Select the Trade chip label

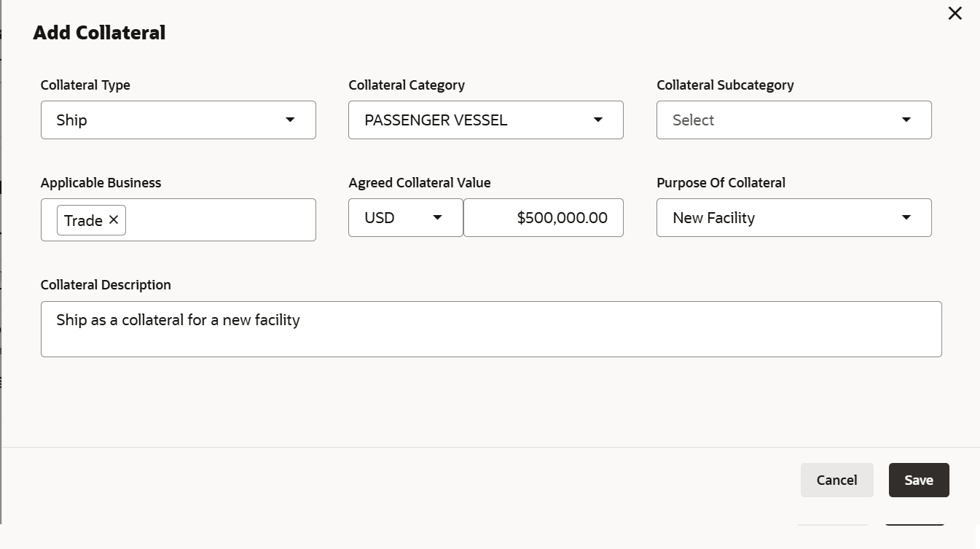[x=83, y=220]
